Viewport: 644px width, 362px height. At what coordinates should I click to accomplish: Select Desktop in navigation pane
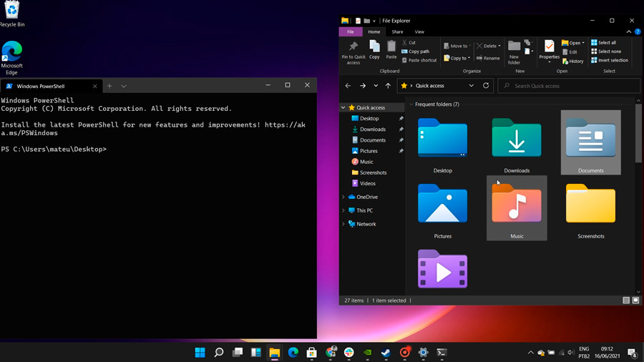click(369, 118)
